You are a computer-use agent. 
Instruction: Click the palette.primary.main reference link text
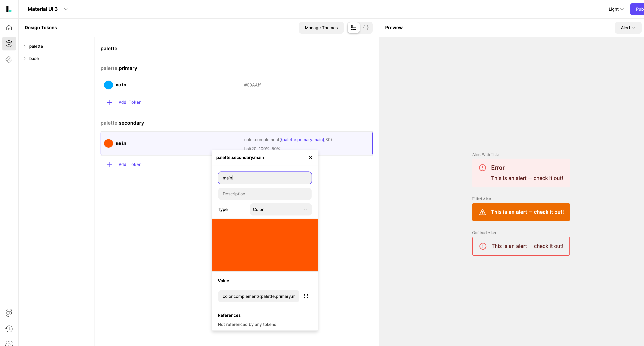coord(303,140)
